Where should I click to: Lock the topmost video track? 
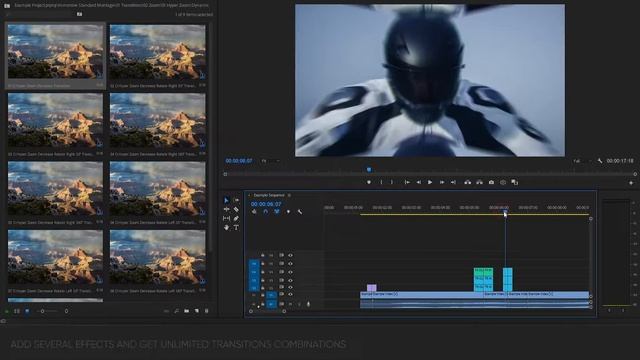pyautogui.click(x=262, y=256)
